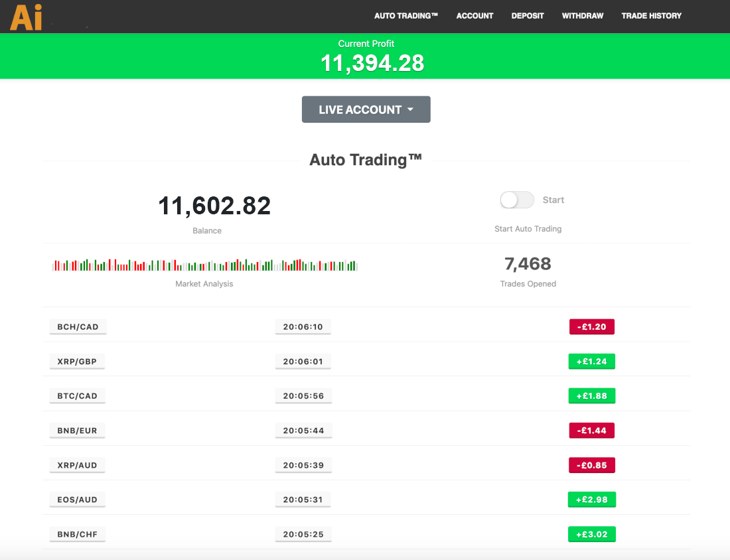Viewport: 730px width, 560px height.
Task: Click the red -£1.20 loss badge
Action: pyautogui.click(x=591, y=327)
